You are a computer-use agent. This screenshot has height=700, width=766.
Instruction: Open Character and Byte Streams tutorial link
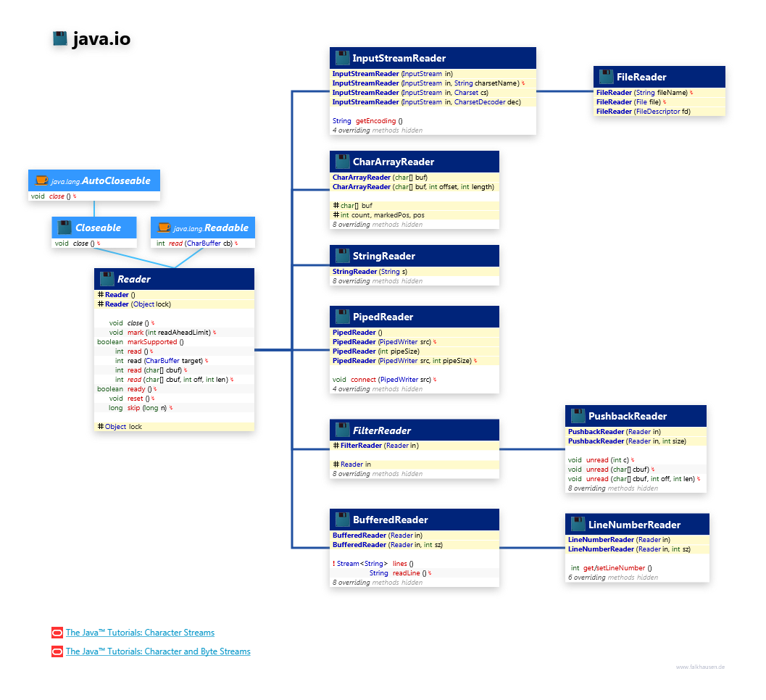click(158, 651)
